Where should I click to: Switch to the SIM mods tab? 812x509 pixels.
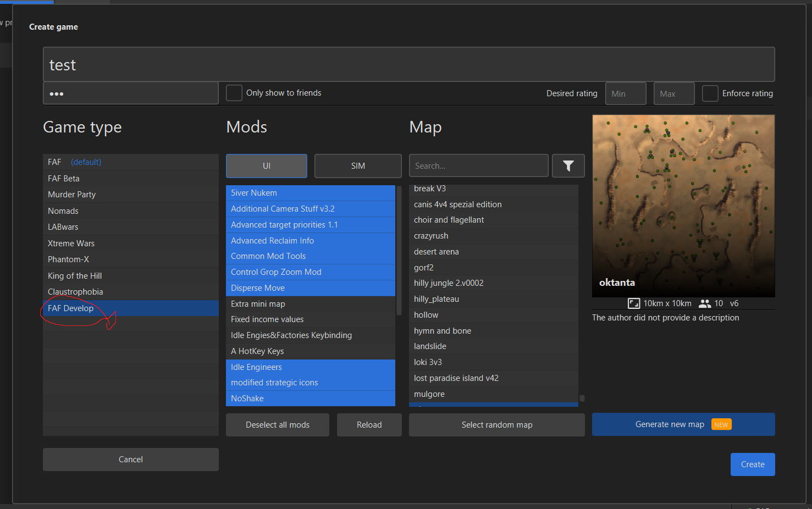(x=358, y=166)
